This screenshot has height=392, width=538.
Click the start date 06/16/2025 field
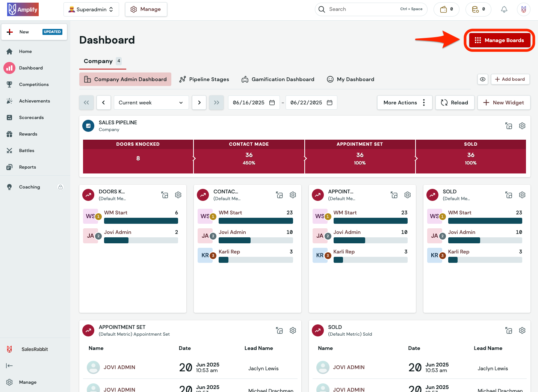[x=254, y=103]
